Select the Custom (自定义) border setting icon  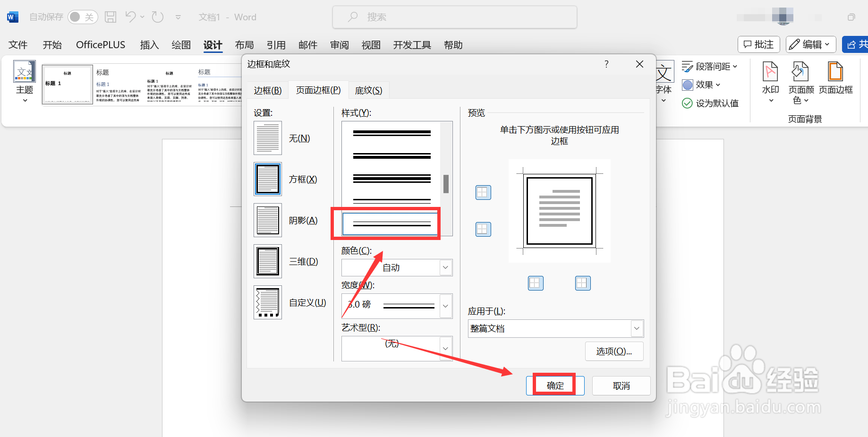(x=268, y=302)
